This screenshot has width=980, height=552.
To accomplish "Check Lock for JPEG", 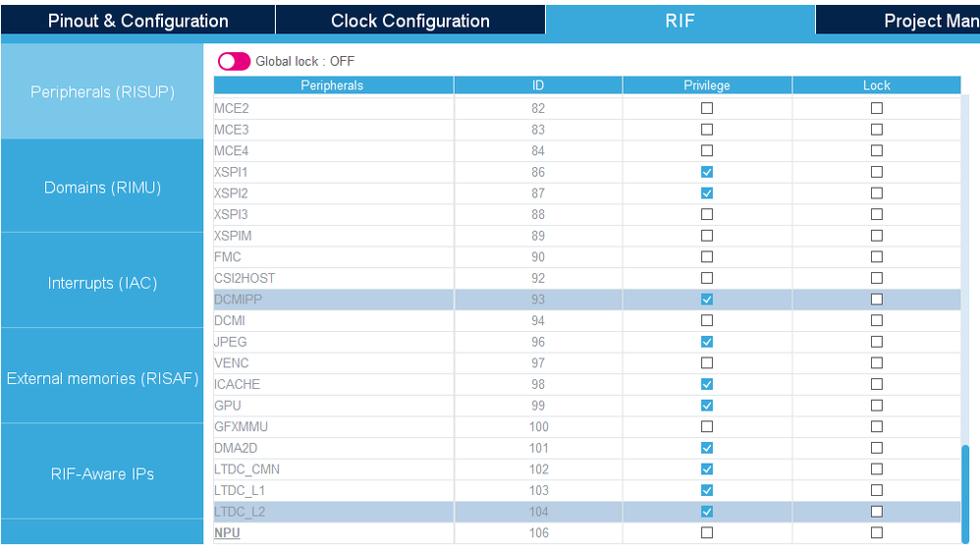I will 877,342.
